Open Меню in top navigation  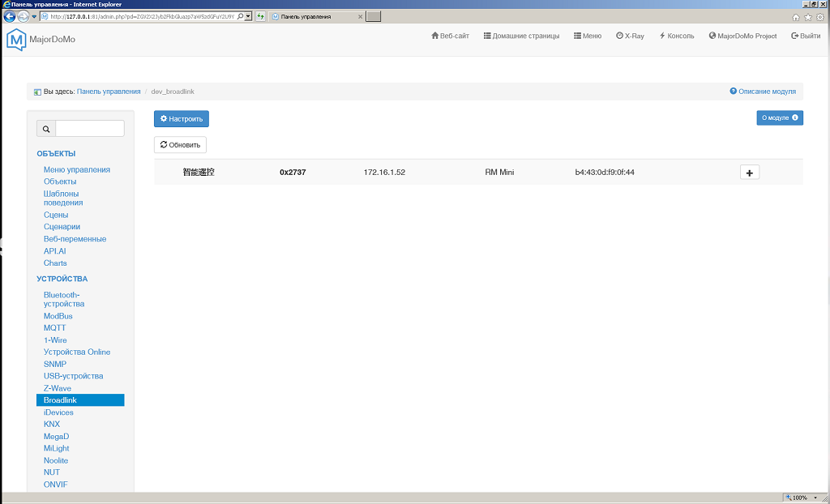[588, 36]
